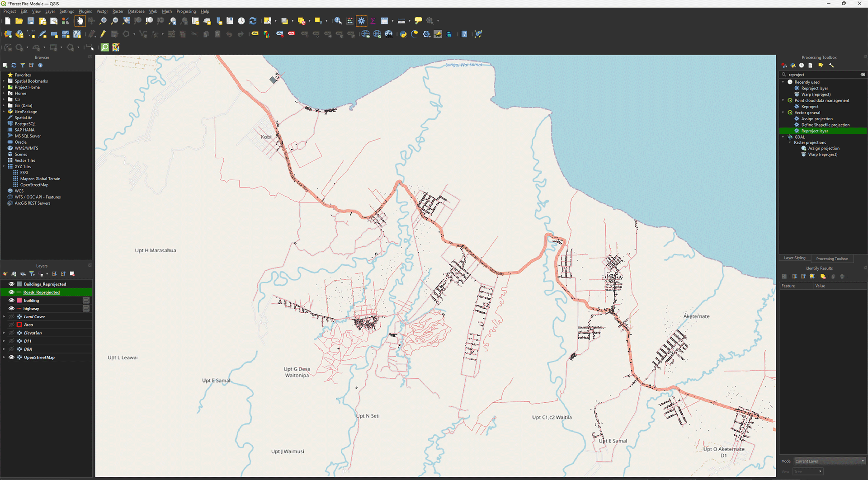Select the Pan Map hand tool
The height and width of the screenshot is (480, 868).
click(80, 21)
